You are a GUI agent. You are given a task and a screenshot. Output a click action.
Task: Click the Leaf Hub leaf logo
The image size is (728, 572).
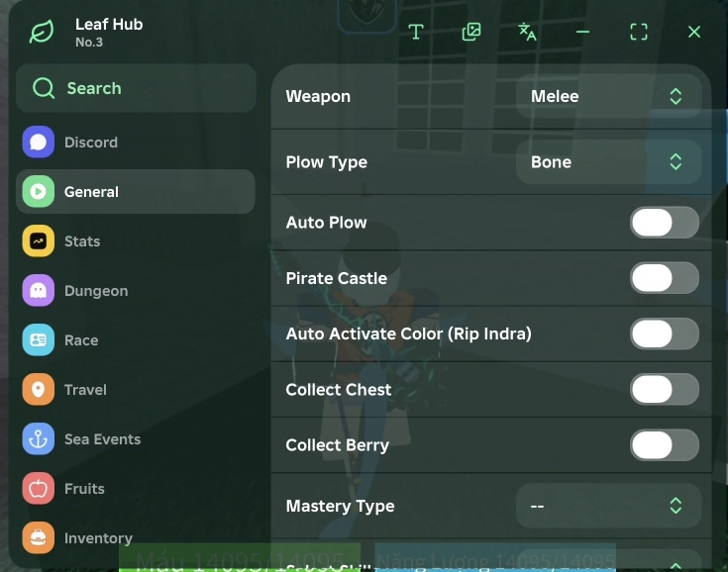[x=42, y=32]
